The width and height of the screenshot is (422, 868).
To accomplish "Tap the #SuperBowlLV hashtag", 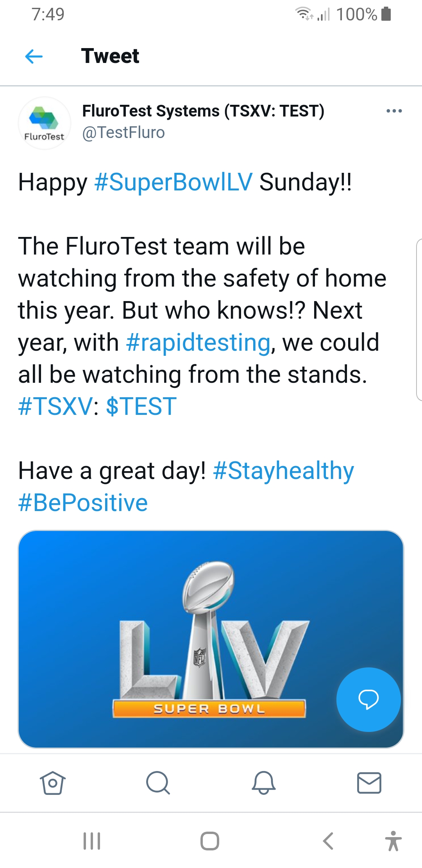I will [173, 182].
